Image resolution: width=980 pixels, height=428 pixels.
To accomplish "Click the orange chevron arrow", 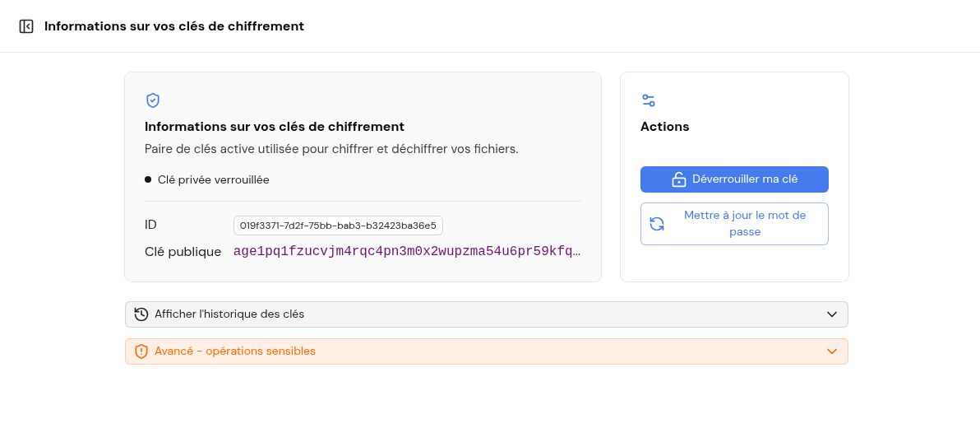I will point(831,351).
